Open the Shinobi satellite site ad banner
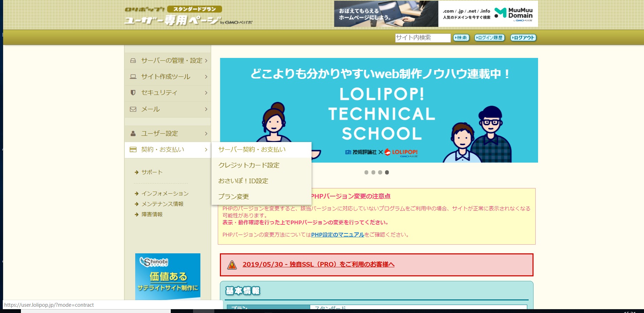This screenshot has height=313, width=644. [168, 276]
